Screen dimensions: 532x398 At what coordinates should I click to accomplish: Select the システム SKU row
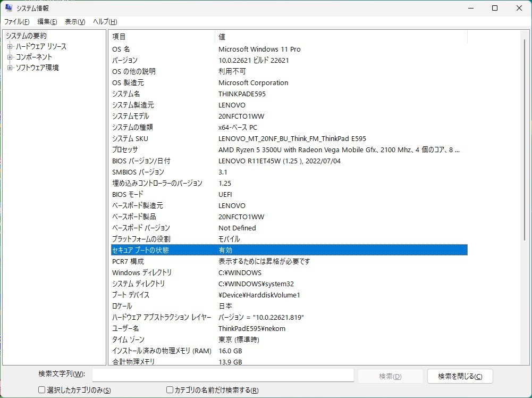[289, 138]
